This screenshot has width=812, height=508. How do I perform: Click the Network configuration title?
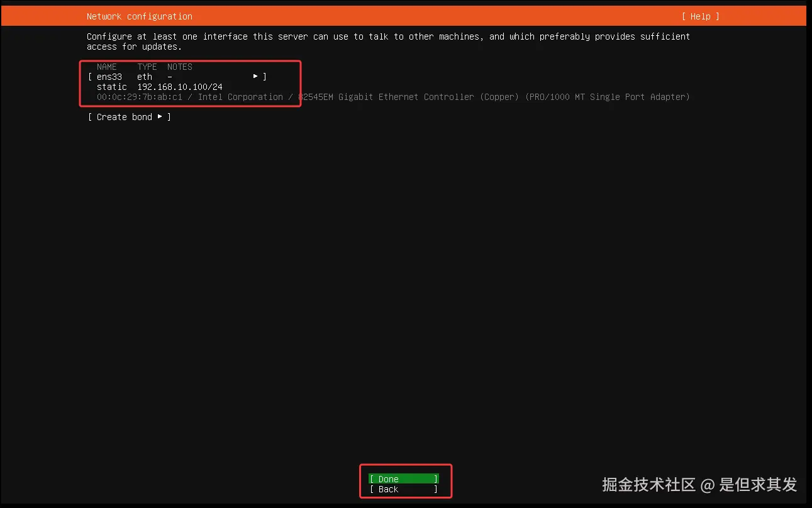(x=139, y=16)
